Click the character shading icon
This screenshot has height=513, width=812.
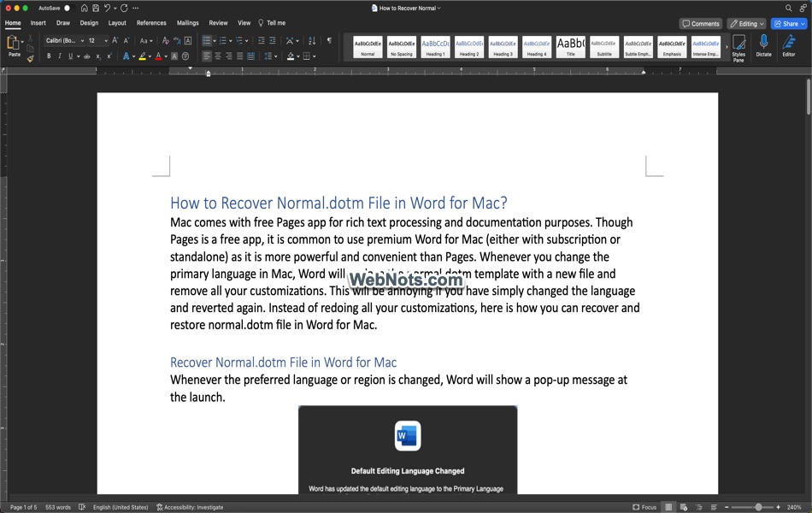click(x=174, y=56)
